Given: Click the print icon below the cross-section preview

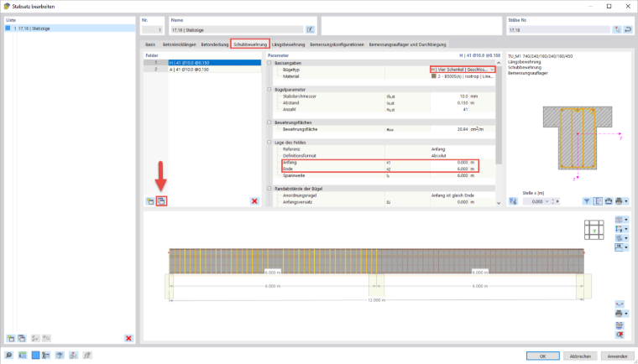Looking at the screenshot, I should coord(619,201).
